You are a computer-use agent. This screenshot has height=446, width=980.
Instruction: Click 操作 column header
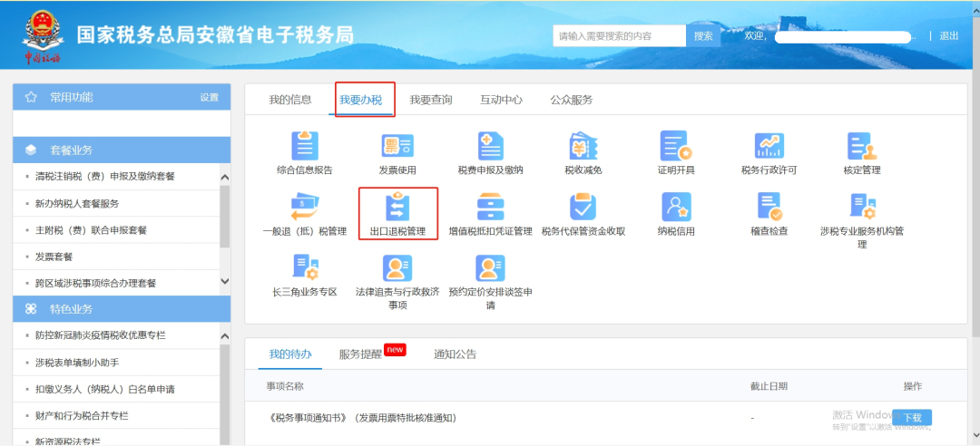click(x=913, y=386)
